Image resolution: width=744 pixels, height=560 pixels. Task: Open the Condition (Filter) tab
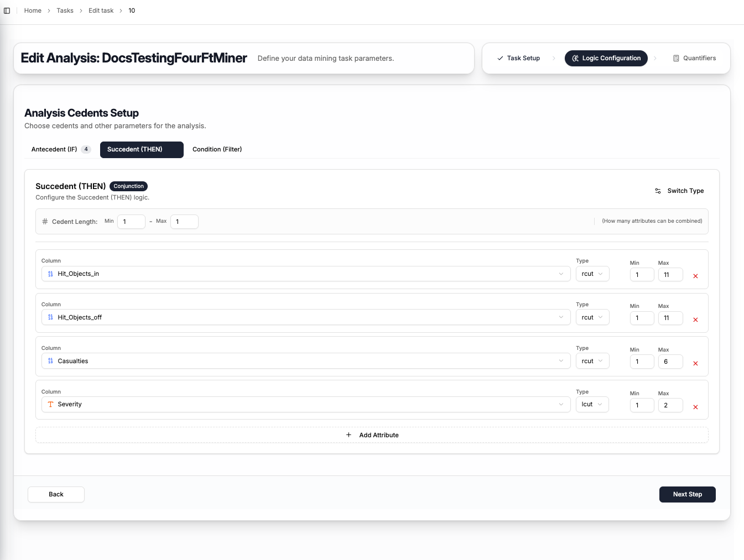[x=217, y=149]
